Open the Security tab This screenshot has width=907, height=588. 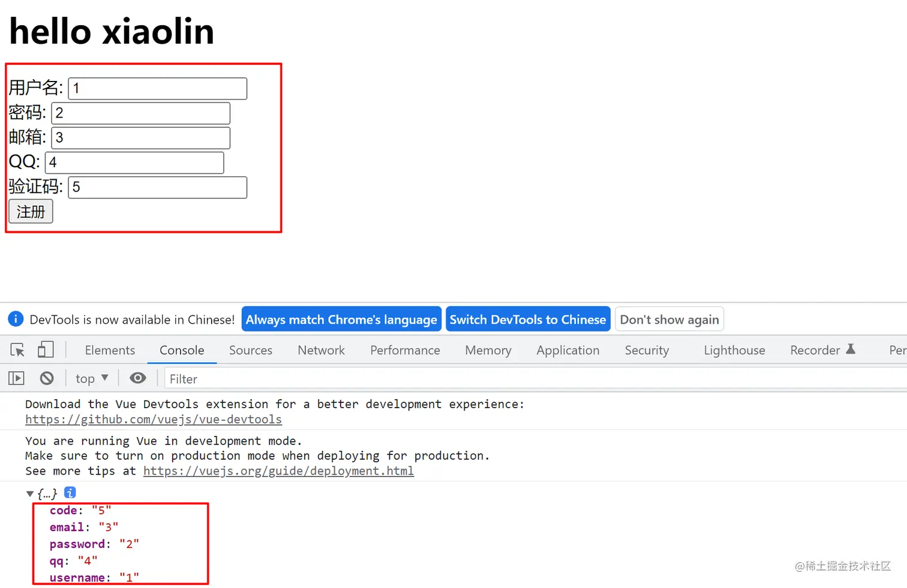647,350
